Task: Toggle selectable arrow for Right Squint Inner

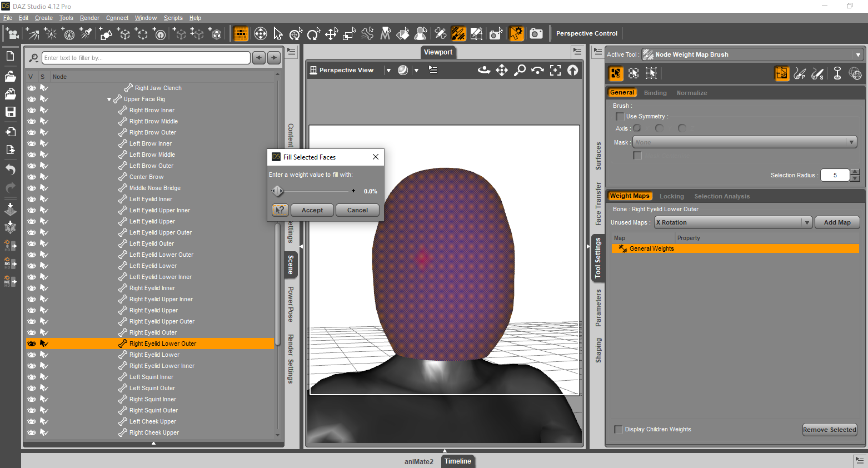Action: [x=44, y=399]
